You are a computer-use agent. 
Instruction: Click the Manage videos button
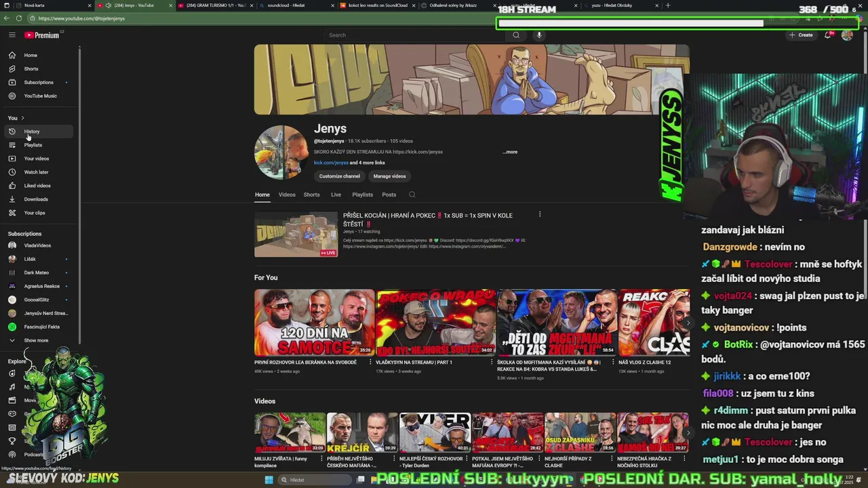click(389, 176)
